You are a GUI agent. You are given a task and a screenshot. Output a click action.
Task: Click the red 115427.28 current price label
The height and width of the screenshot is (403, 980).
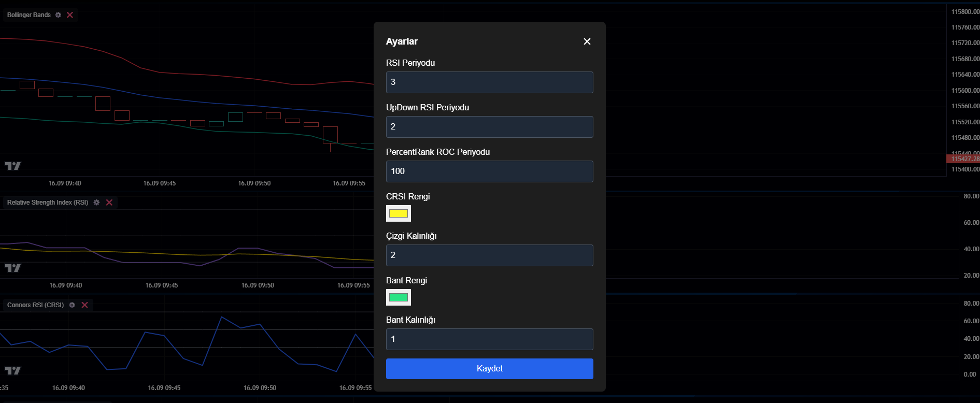point(963,159)
